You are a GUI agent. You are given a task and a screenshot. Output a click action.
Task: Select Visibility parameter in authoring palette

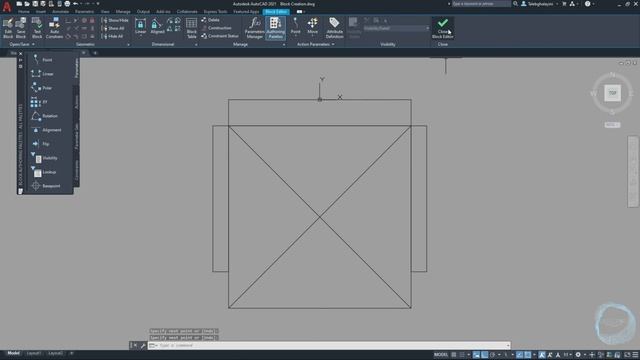tap(45, 158)
